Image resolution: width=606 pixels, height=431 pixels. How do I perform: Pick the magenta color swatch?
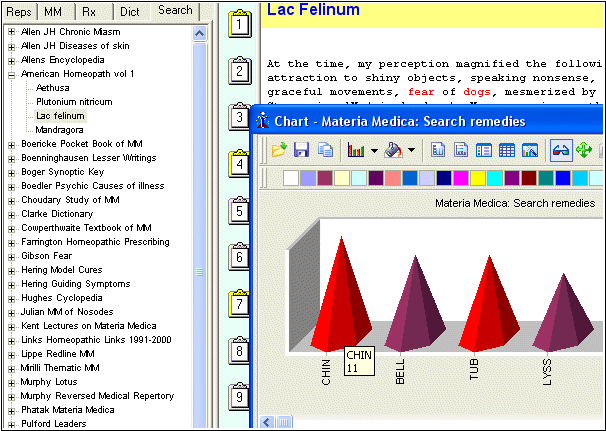click(x=461, y=178)
